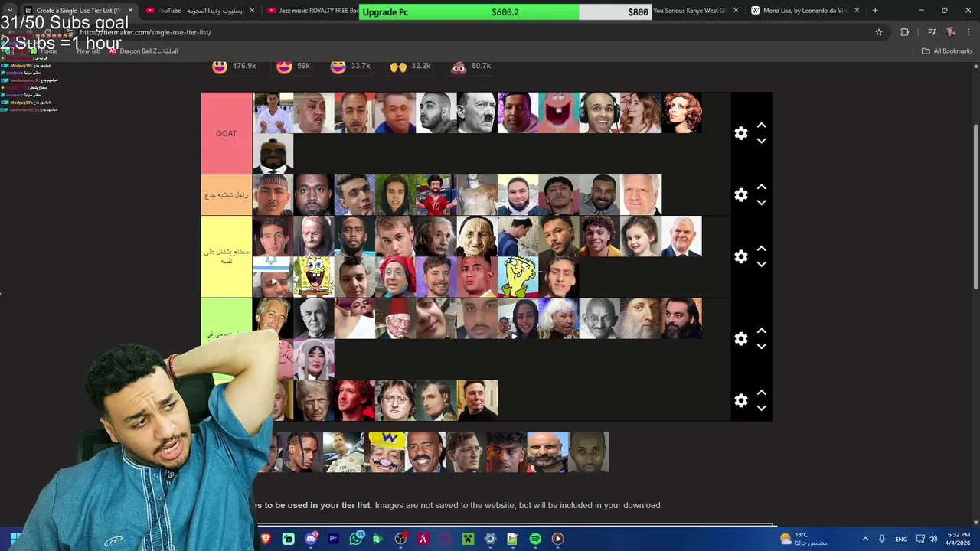This screenshot has width=980, height=551.
Task: Open Adobe Premiere Pro from the taskbar
Action: point(333,539)
